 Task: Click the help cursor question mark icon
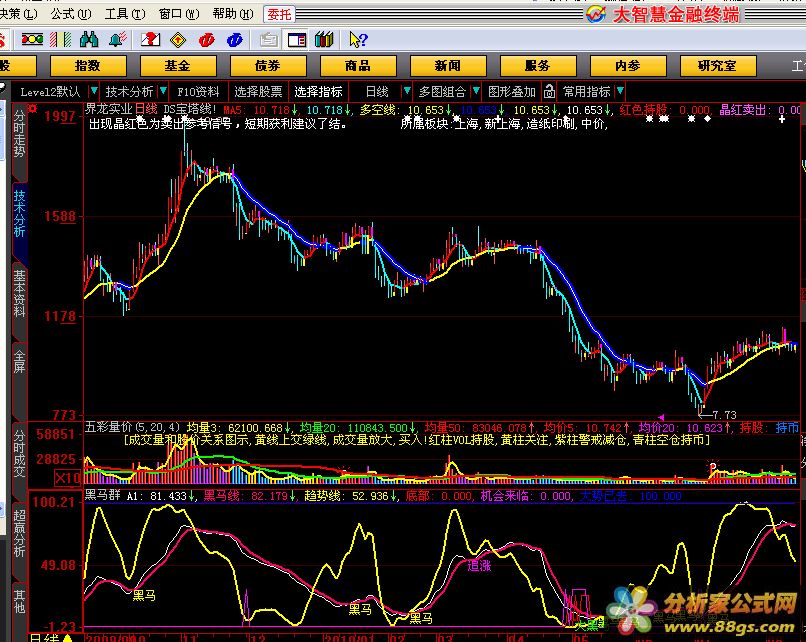pos(358,40)
